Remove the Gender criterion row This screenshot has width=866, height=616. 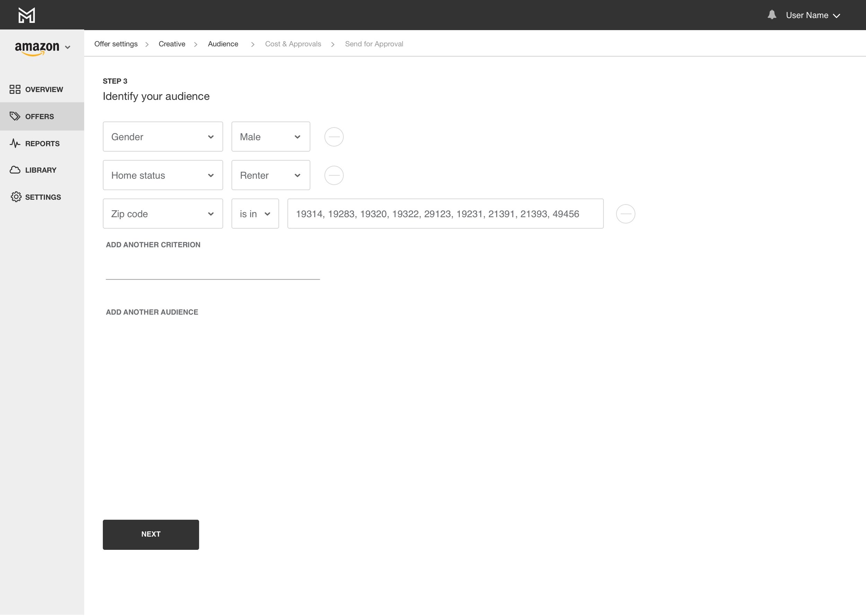(334, 137)
